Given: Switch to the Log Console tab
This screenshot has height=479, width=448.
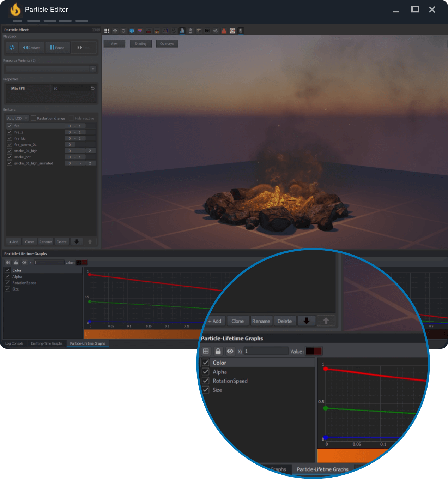Looking at the screenshot, I should point(14,343).
